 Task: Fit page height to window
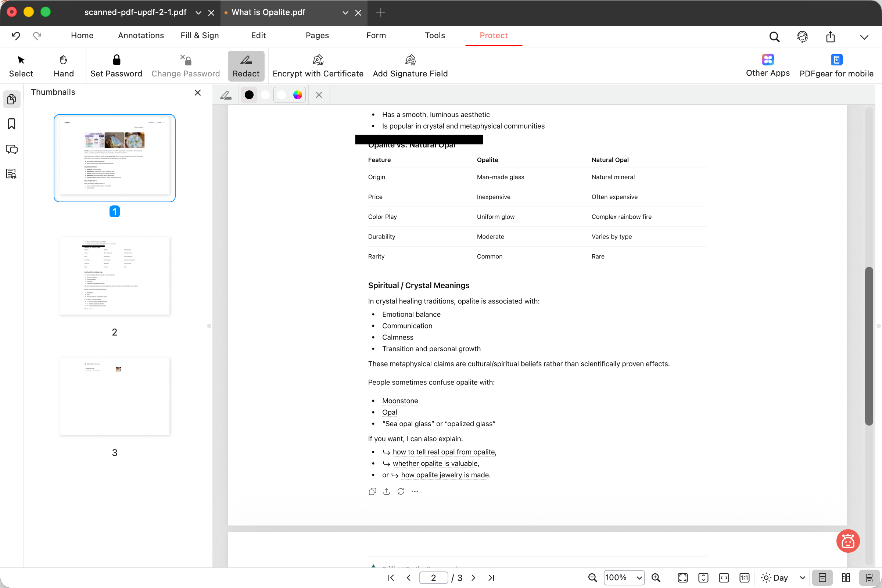[703, 577]
